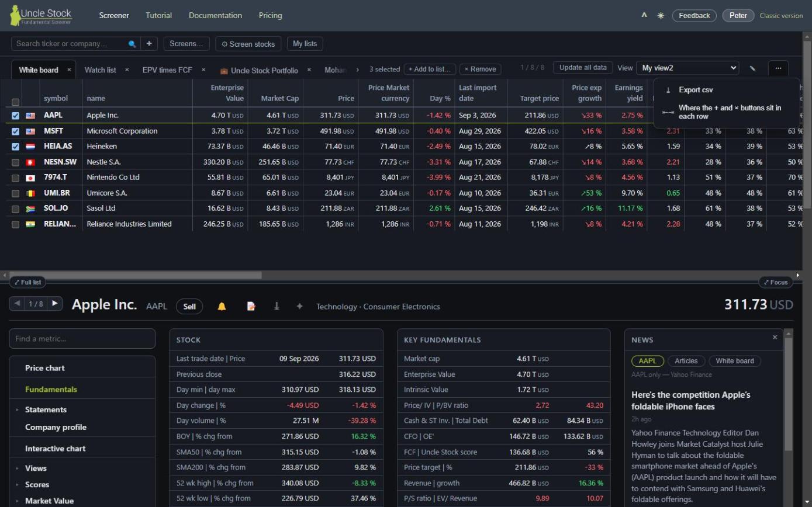Open the Documentation nav item
Screen dimensions: 812x507
(x=215, y=16)
